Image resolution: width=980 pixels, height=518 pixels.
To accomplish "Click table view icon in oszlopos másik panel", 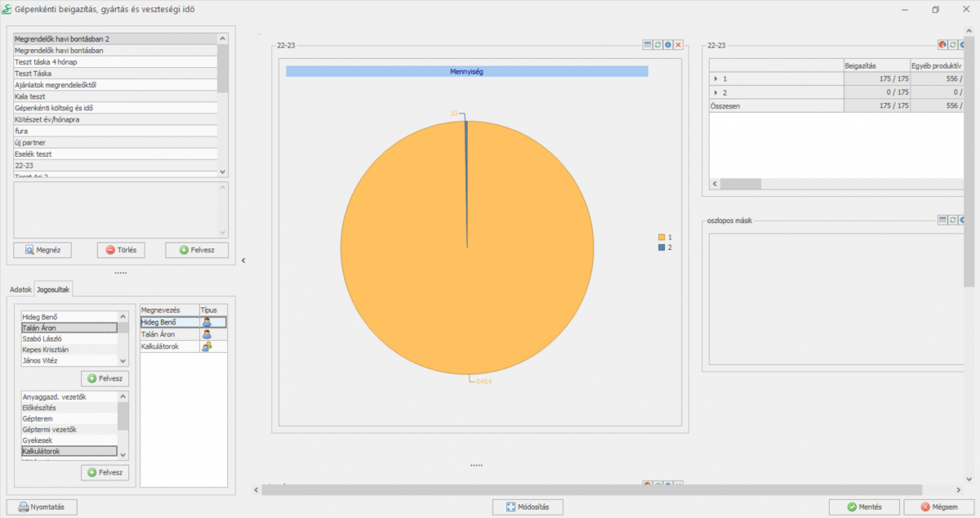I will 942,220.
